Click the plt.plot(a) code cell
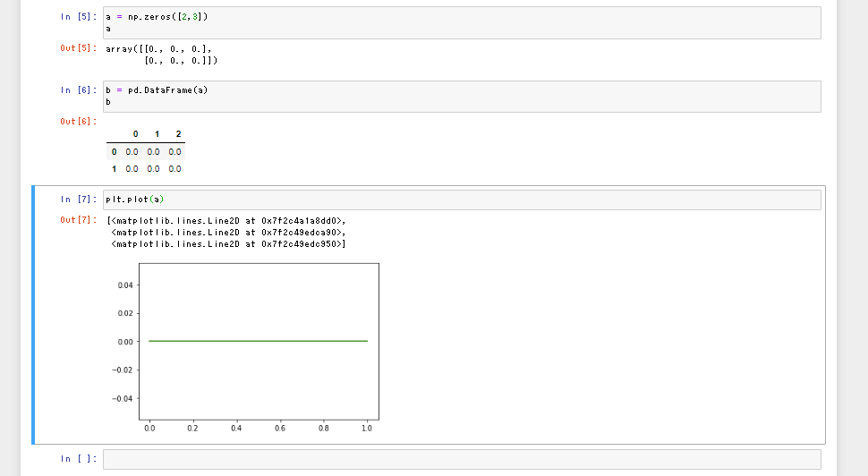The width and height of the screenshot is (868, 476). (x=462, y=200)
